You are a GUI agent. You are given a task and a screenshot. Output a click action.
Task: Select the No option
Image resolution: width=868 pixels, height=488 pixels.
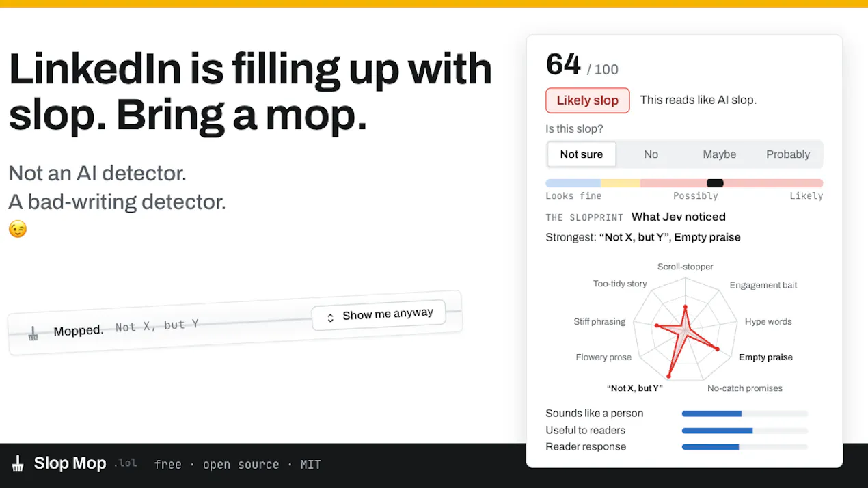651,154
